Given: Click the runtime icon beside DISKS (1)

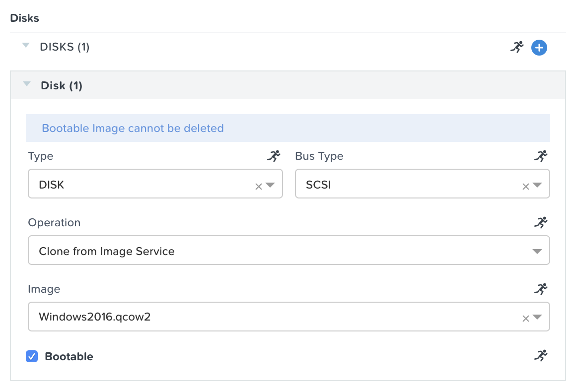Looking at the screenshot, I should click(517, 47).
